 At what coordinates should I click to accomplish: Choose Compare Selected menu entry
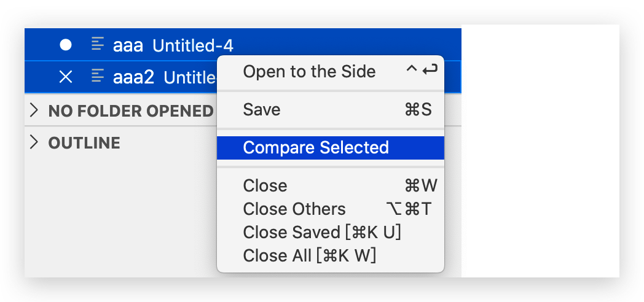click(x=316, y=148)
